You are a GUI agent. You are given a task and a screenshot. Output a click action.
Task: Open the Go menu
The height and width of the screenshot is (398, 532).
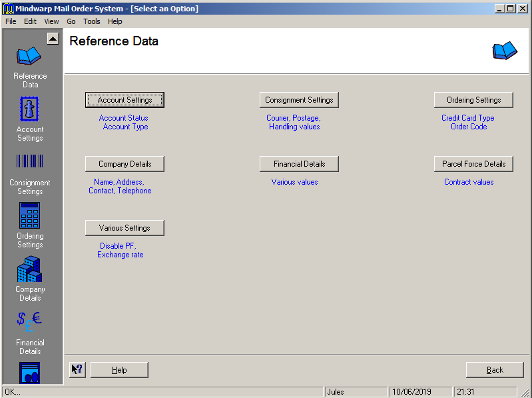(x=71, y=21)
